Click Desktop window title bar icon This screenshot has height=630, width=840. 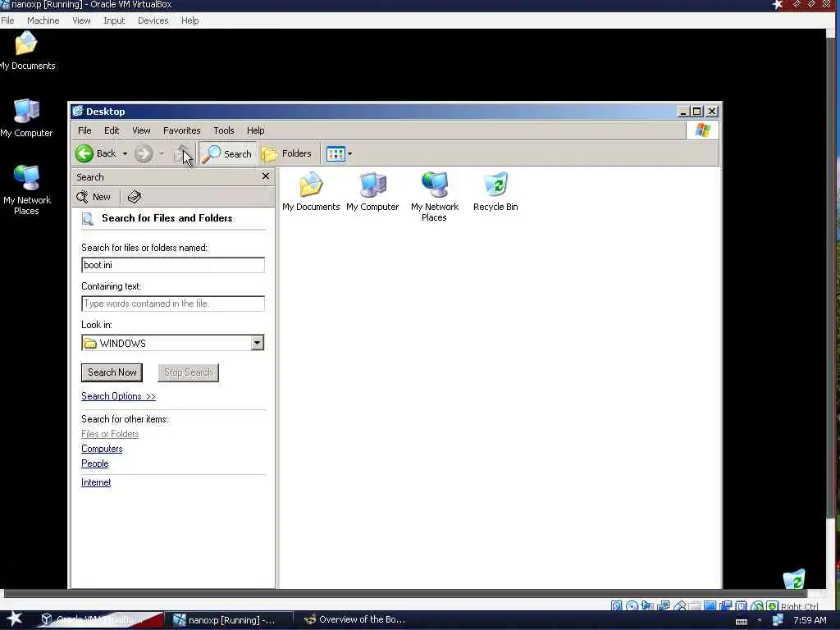(78, 111)
